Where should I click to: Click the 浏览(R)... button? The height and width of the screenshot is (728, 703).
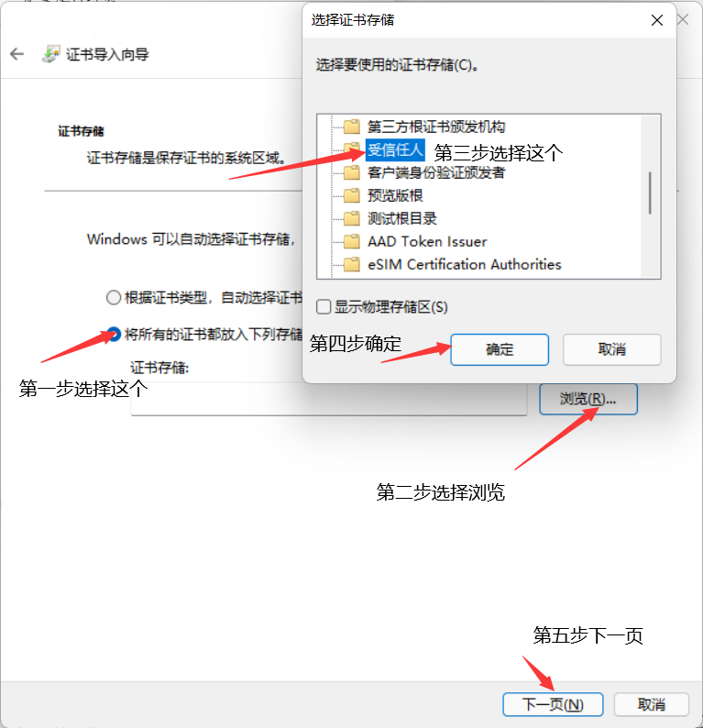588,399
